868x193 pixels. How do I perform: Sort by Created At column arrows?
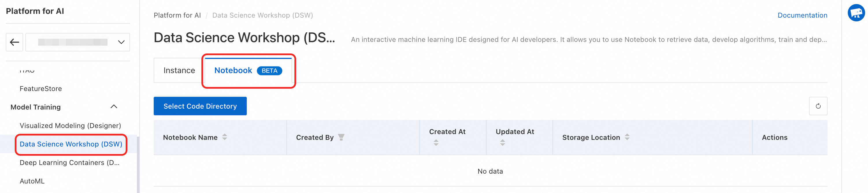tap(436, 143)
